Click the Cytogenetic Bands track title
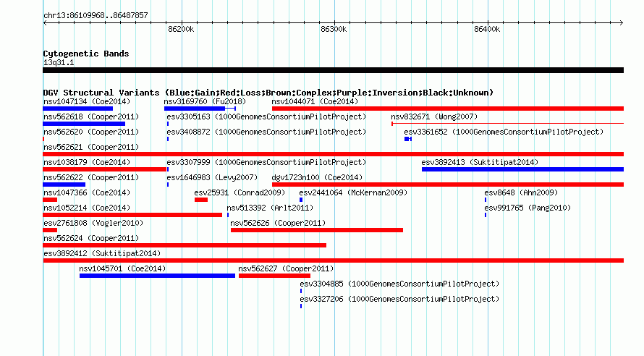The width and height of the screenshot is (644, 356). pos(86,54)
